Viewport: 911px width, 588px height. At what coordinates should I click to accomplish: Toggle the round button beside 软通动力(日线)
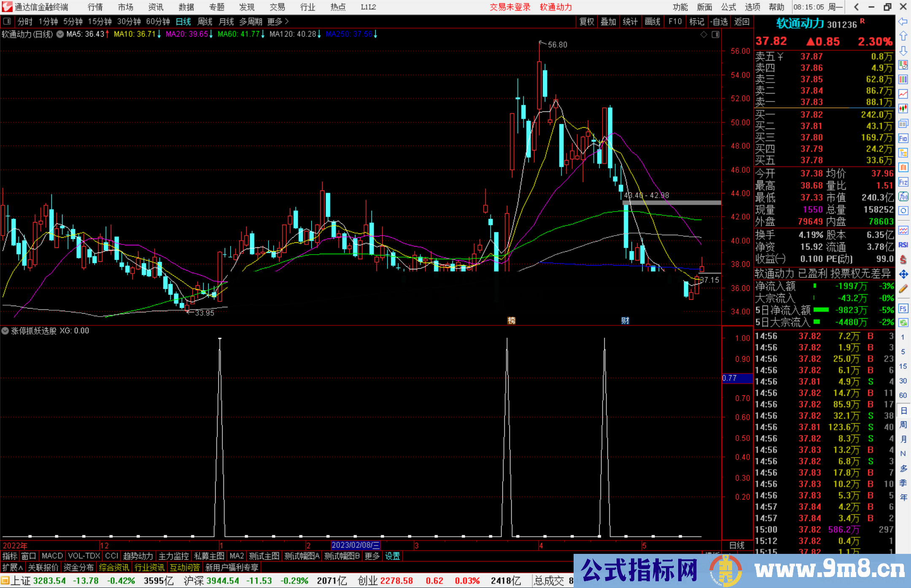click(x=60, y=34)
